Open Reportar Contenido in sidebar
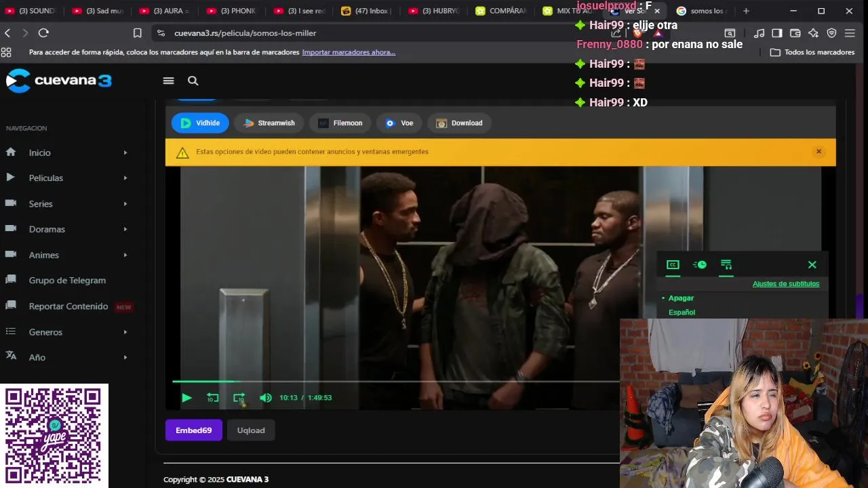 pyautogui.click(x=68, y=306)
